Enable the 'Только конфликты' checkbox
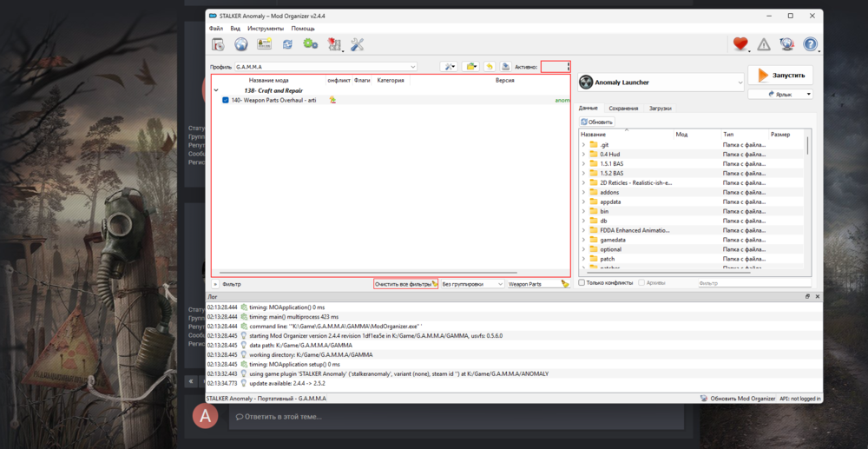The height and width of the screenshot is (449, 868). (x=582, y=283)
